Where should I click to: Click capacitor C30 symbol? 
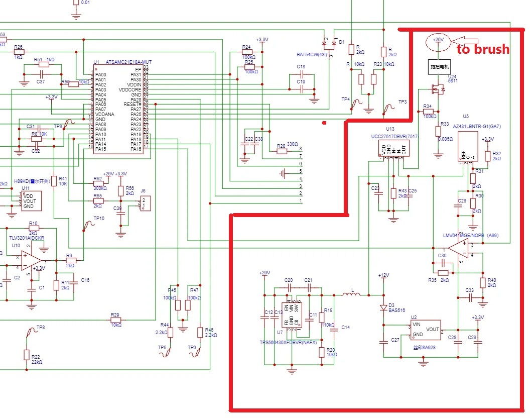[443, 262]
